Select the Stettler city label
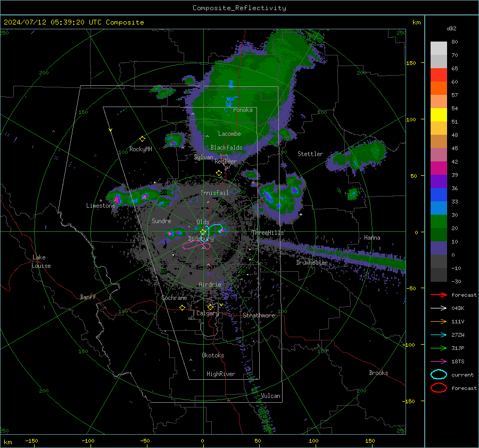This screenshot has width=479, height=448. coord(310,154)
